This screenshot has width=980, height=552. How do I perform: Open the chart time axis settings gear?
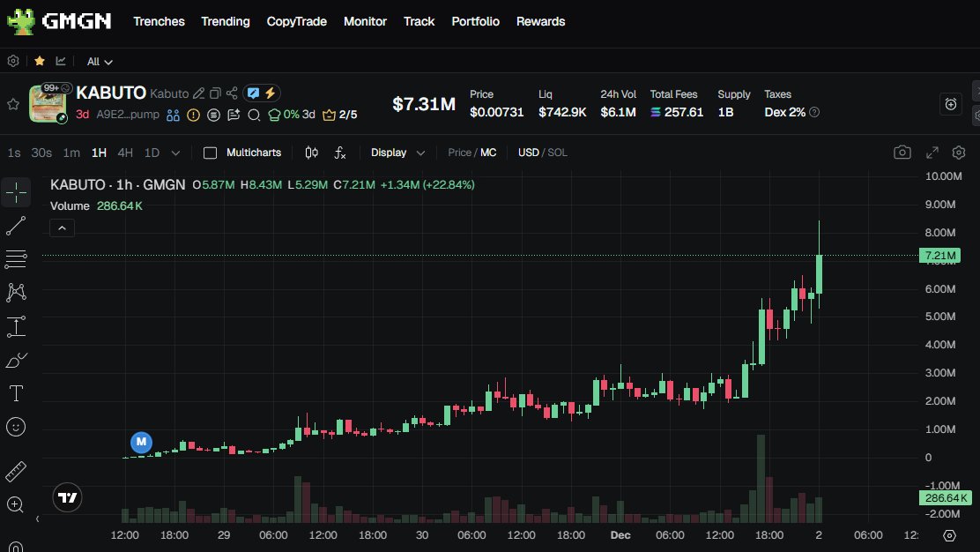pyautogui.click(x=949, y=536)
